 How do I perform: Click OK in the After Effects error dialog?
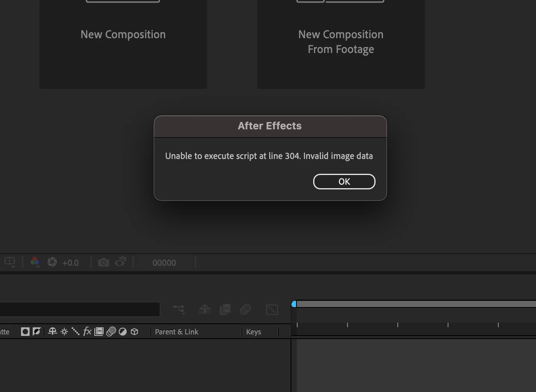coord(344,182)
